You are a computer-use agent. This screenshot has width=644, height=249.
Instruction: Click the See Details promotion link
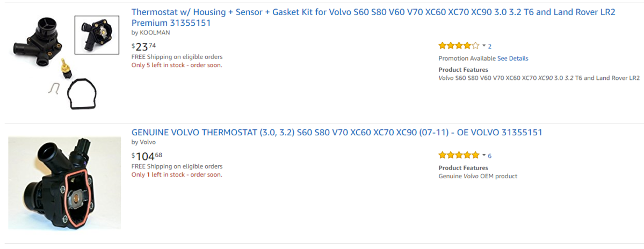tap(512, 58)
